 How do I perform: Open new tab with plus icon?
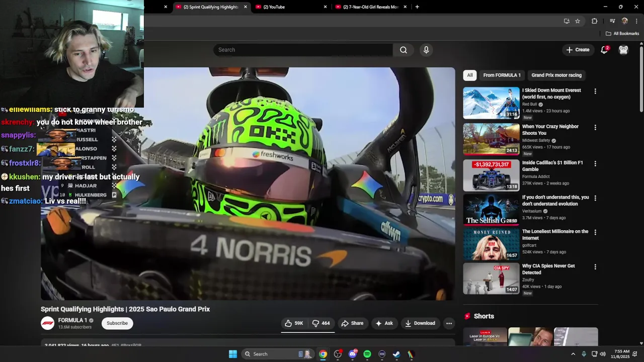point(417,7)
